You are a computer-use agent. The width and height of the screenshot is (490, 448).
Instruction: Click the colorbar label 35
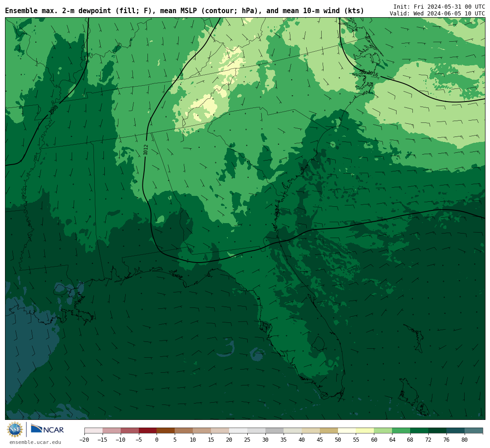pos(284,439)
